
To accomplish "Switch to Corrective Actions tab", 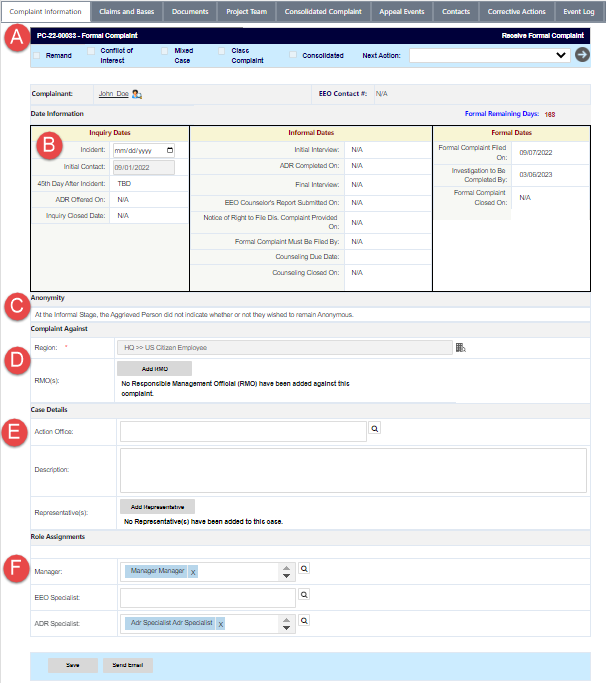I will (x=517, y=12).
